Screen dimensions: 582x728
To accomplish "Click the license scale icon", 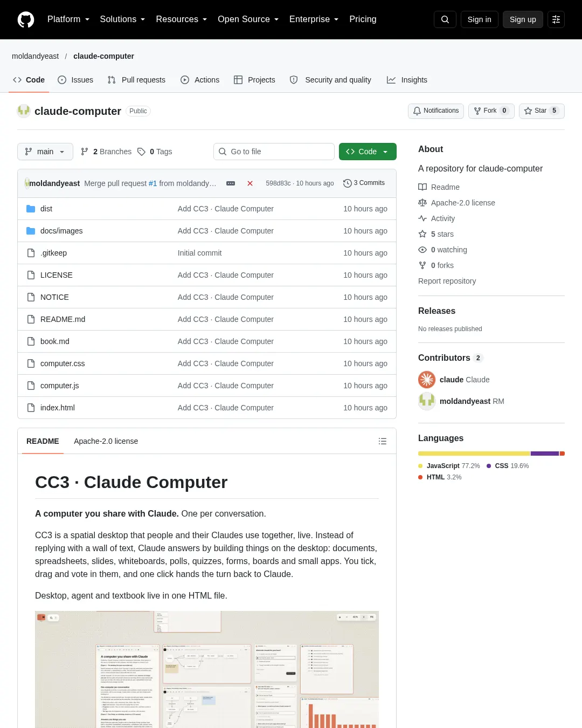I will click(422, 203).
